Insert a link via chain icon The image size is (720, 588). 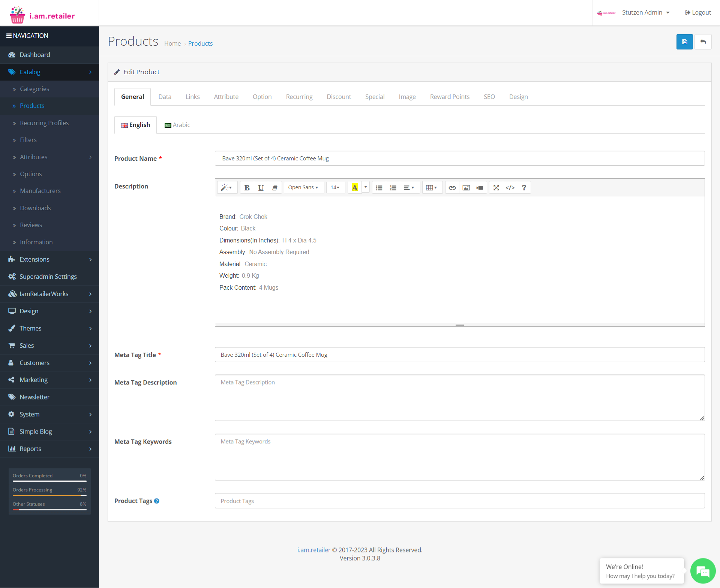click(452, 188)
